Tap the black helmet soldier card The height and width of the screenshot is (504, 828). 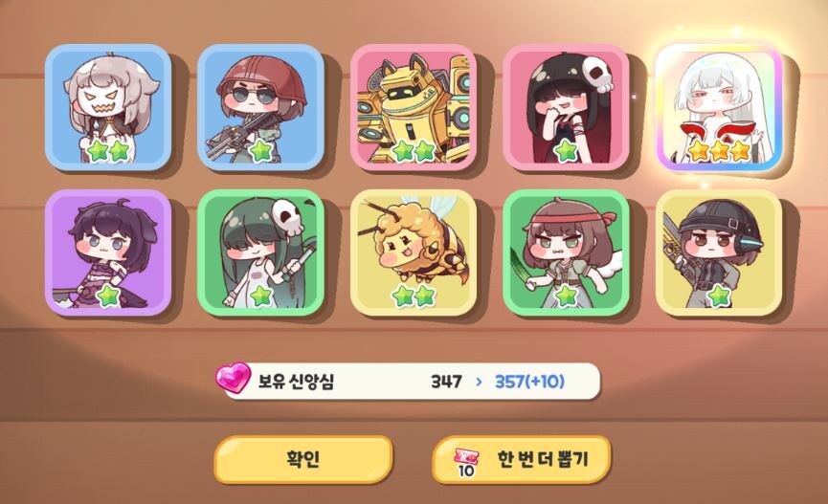pyautogui.click(x=719, y=252)
